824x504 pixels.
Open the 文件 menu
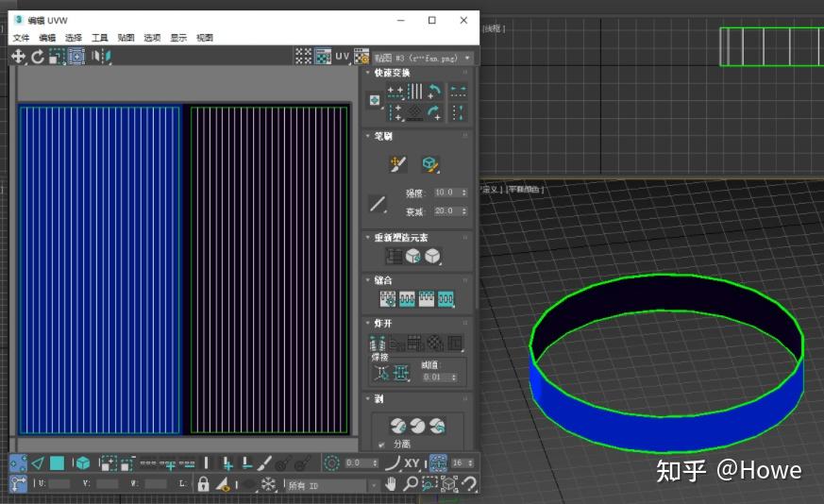tap(21, 38)
